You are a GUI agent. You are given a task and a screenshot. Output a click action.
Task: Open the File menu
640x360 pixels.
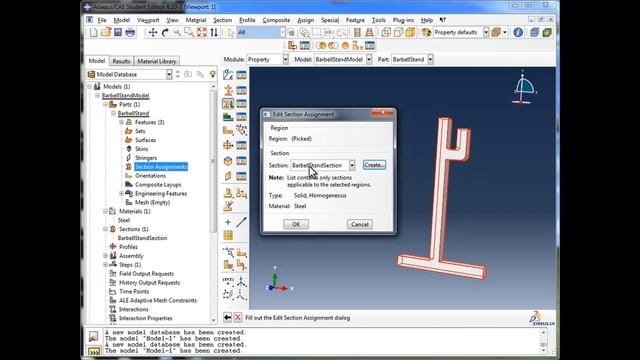click(x=102, y=20)
